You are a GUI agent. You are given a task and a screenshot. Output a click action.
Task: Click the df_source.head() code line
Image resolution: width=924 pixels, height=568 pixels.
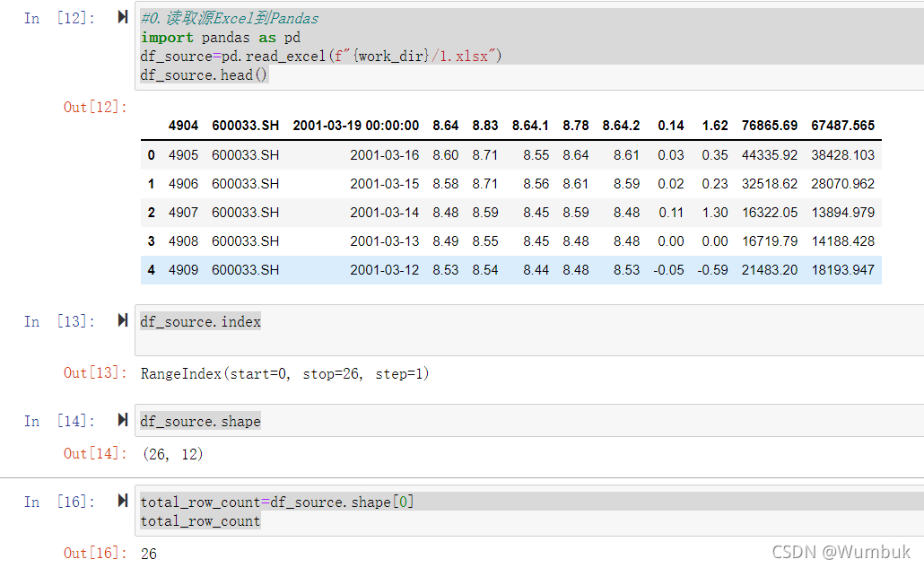pyautogui.click(x=204, y=75)
